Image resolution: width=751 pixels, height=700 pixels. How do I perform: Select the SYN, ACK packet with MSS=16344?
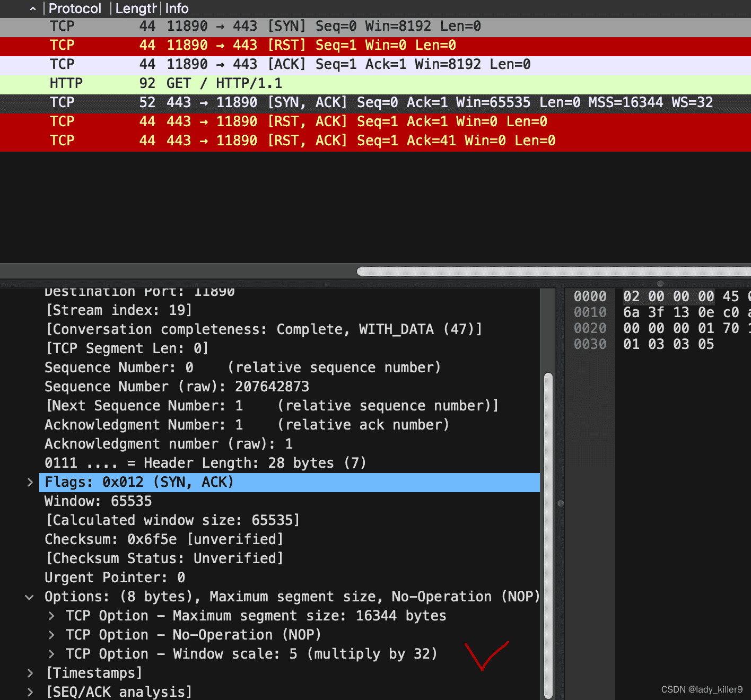(371, 102)
